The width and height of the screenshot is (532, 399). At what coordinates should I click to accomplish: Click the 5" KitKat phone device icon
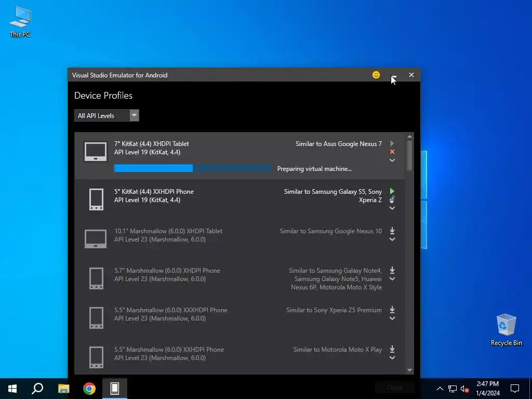coord(96,199)
